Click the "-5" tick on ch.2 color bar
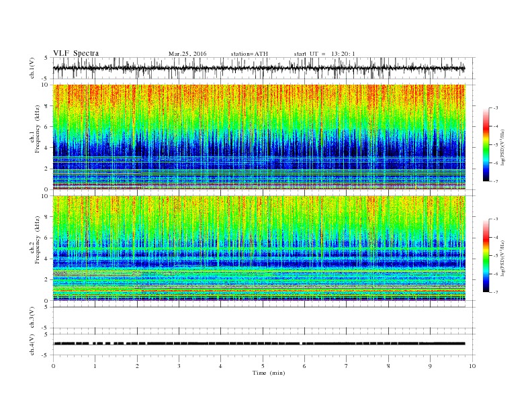 coord(496,256)
